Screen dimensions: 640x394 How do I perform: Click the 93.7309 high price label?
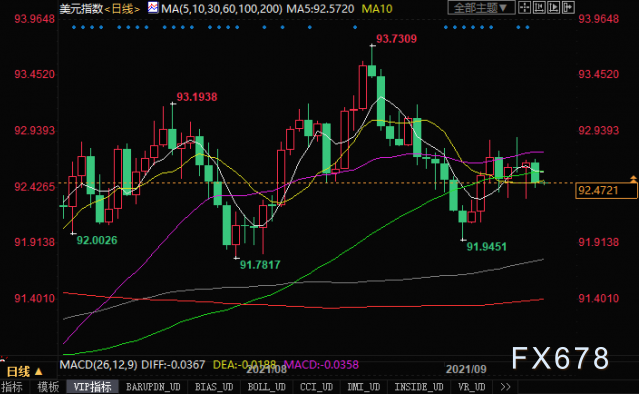[396, 39]
